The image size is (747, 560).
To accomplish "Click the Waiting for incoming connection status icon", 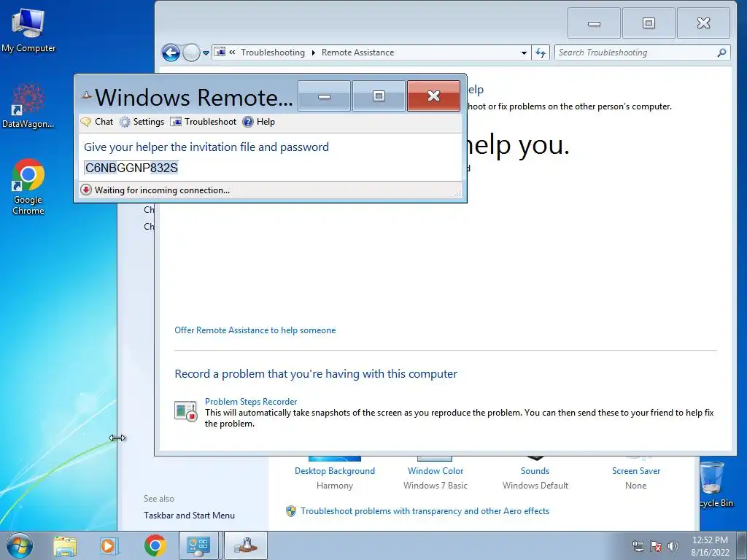I will coord(86,190).
